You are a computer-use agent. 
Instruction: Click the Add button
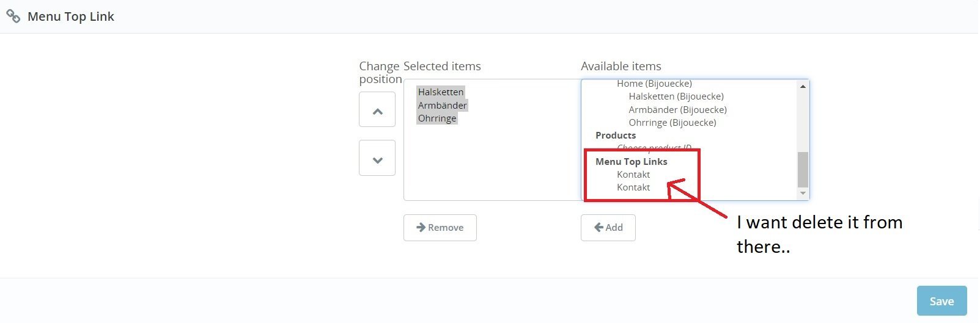click(608, 228)
